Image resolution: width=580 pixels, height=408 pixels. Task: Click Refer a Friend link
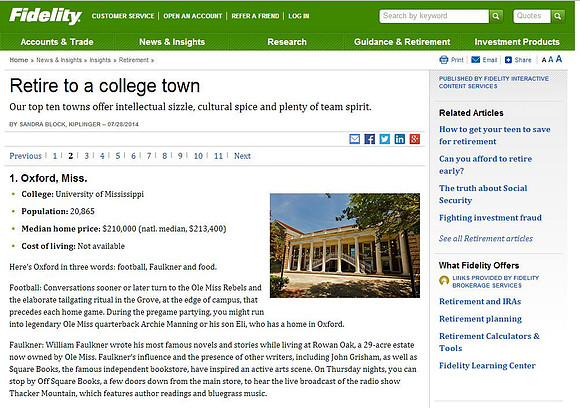255,16
